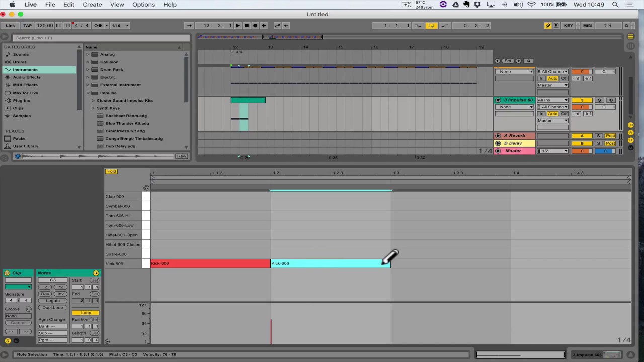Image resolution: width=644 pixels, height=362 pixels.
Task: Activate the Arrangement Record button
Action: [255, 26]
